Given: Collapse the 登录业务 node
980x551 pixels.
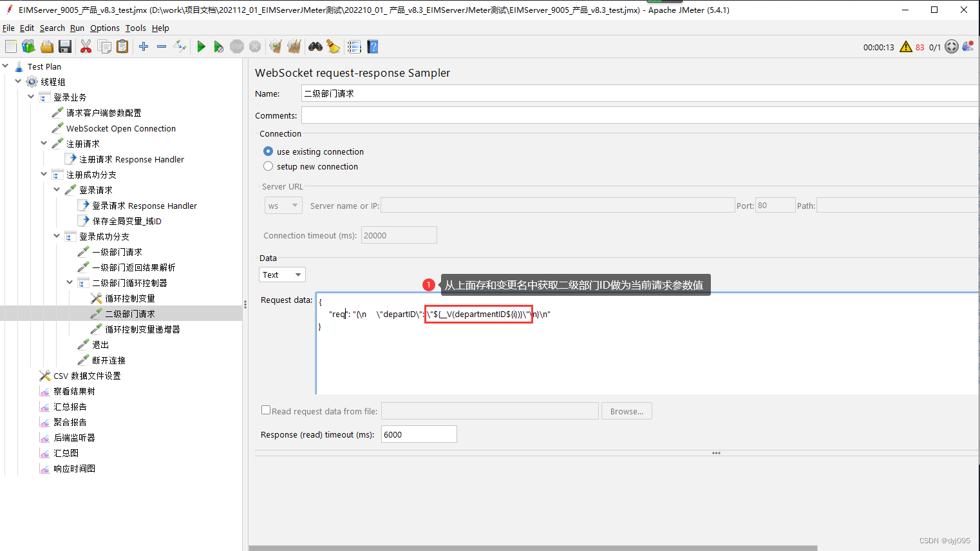Looking at the screenshot, I should 31,97.
